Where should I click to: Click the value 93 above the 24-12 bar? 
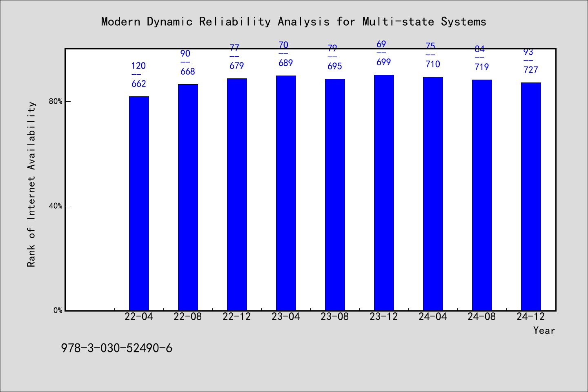[528, 52]
